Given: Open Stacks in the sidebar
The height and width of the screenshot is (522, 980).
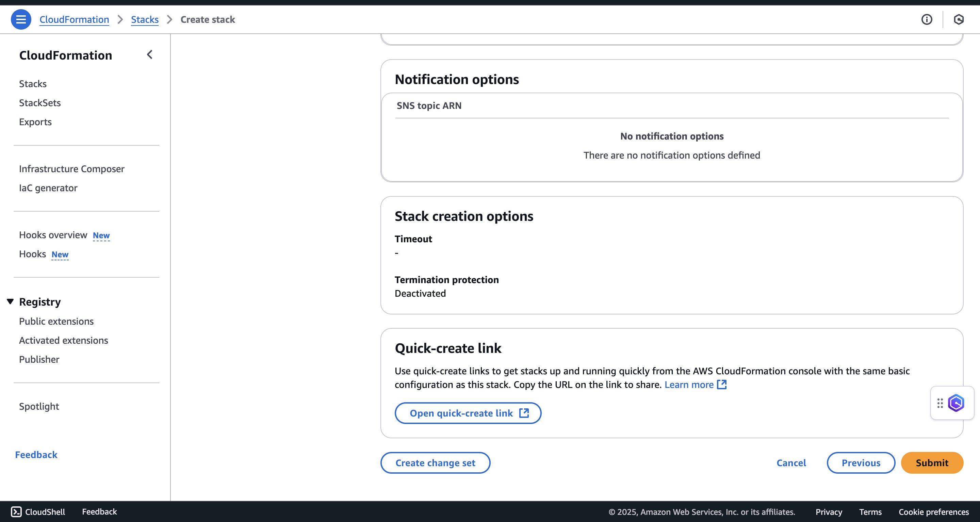Looking at the screenshot, I should click(33, 84).
